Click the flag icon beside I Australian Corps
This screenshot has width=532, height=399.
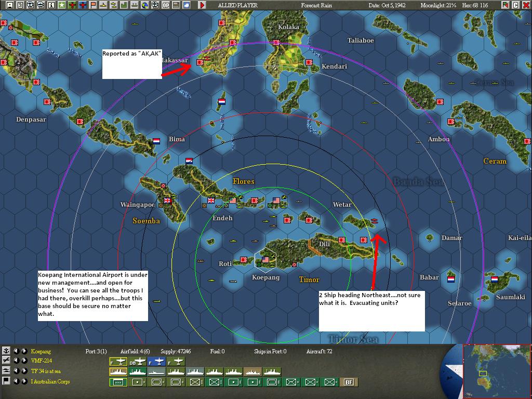[x=6, y=381]
